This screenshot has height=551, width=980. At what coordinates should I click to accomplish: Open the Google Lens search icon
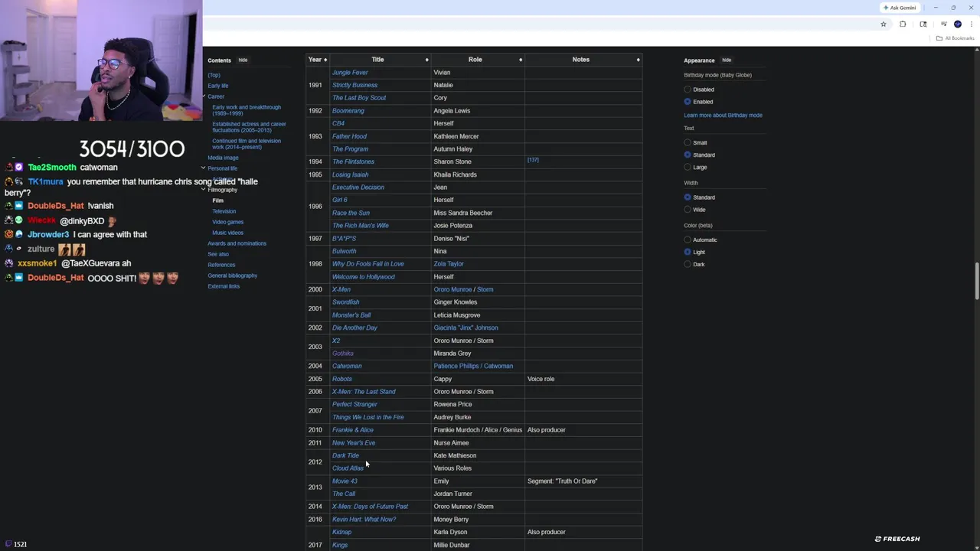[923, 24]
